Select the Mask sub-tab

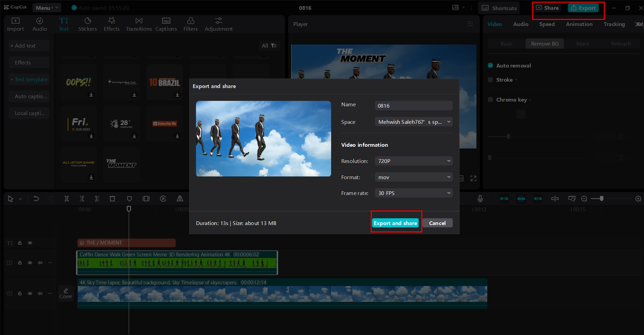[583, 44]
